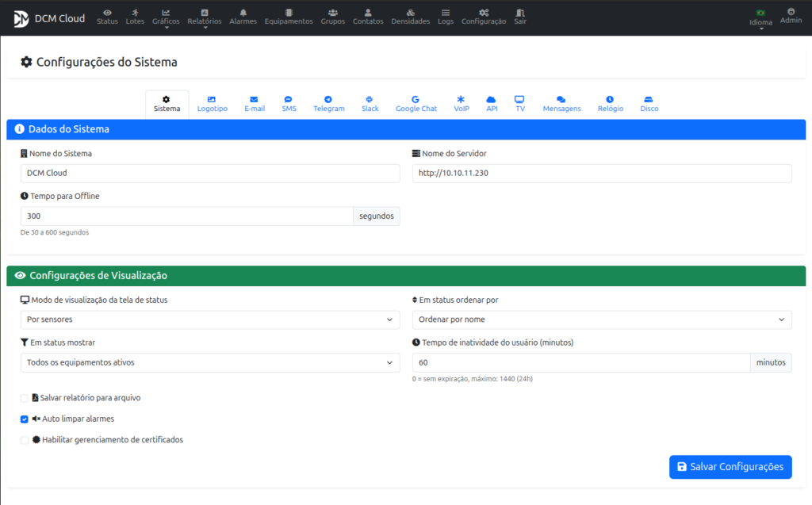Screen dimensions: 812x505
Task: Open the Logs page
Action: 446,17
